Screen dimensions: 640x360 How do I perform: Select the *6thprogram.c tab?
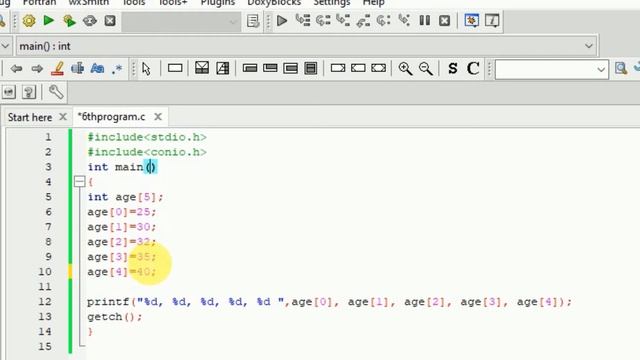coord(111,117)
